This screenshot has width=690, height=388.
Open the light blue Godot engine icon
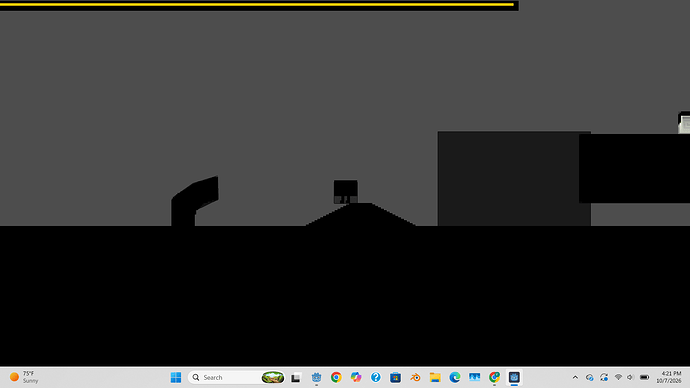point(316,377)
